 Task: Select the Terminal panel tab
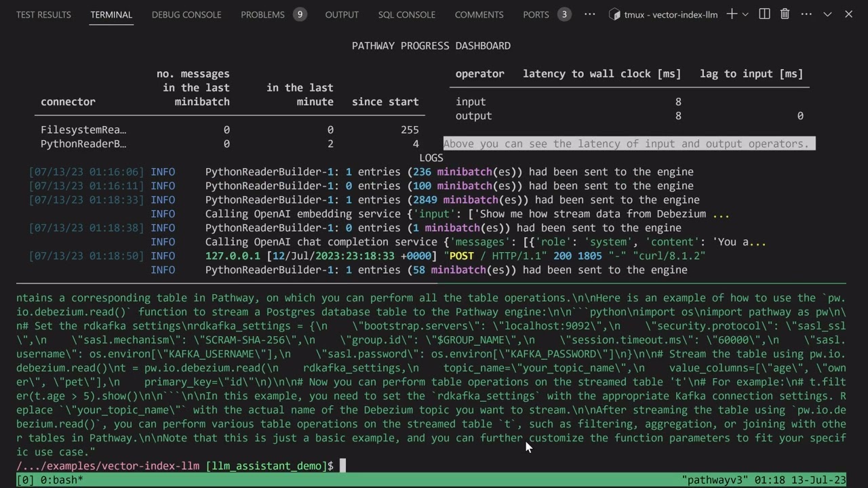pos(111,14)
